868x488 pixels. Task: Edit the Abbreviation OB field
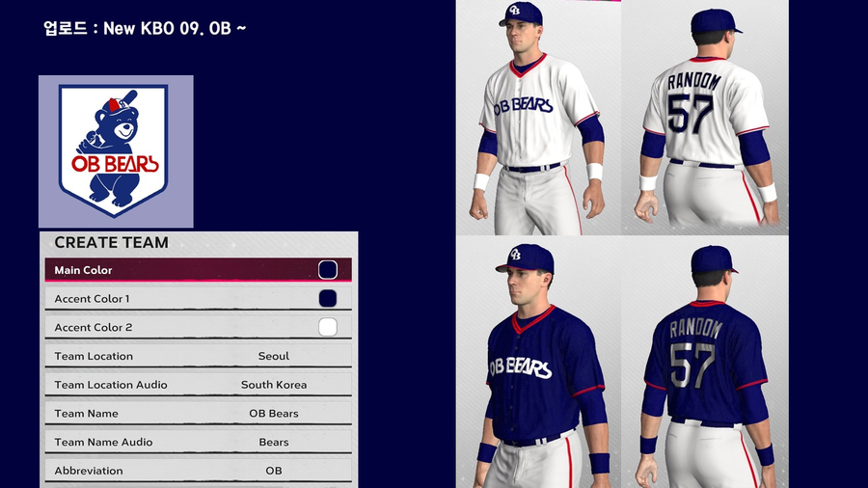198,471
